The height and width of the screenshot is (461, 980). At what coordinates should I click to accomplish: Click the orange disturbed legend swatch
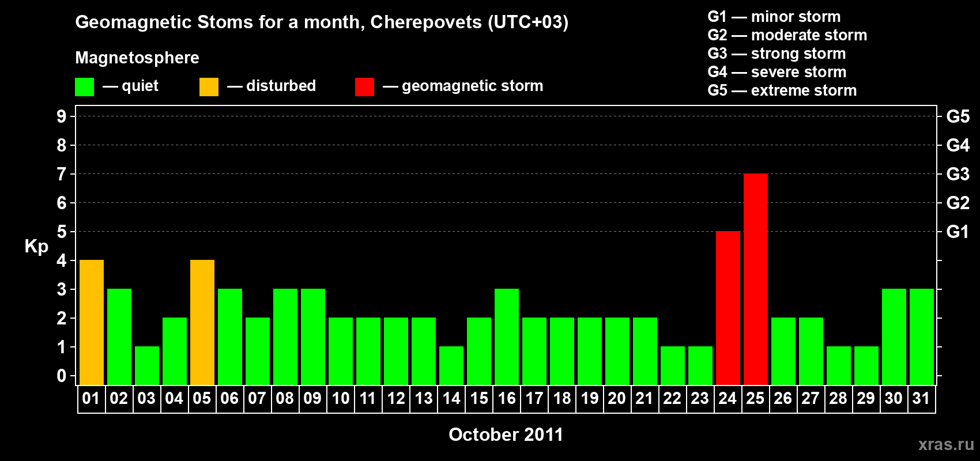[x=209, y=87]
